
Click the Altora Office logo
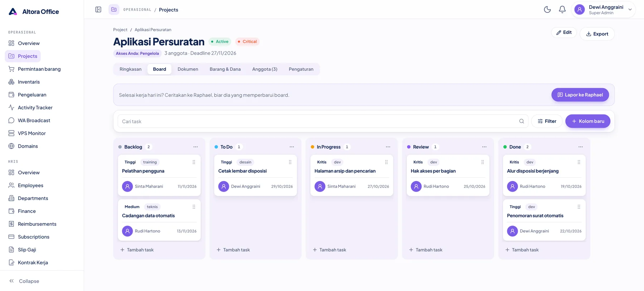[34, 11]
